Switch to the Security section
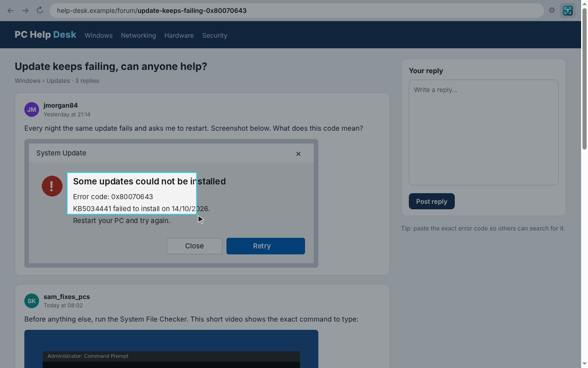The height and width of the screenshot is (368, 588). [215, 35]
